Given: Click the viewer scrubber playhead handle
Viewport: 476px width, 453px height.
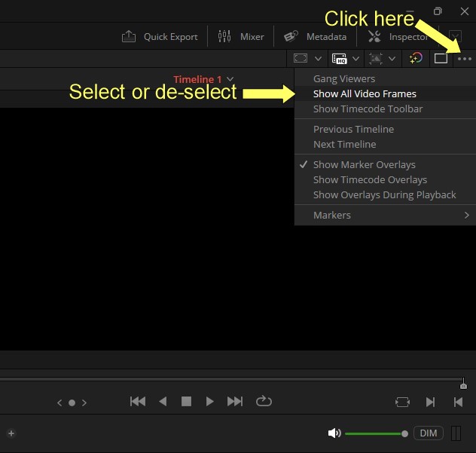Looking at the screenshot, I should [x=463, y=384].
